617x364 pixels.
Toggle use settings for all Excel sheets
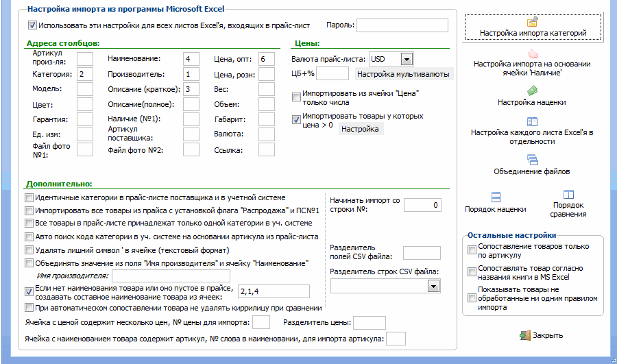click(32, 25)
